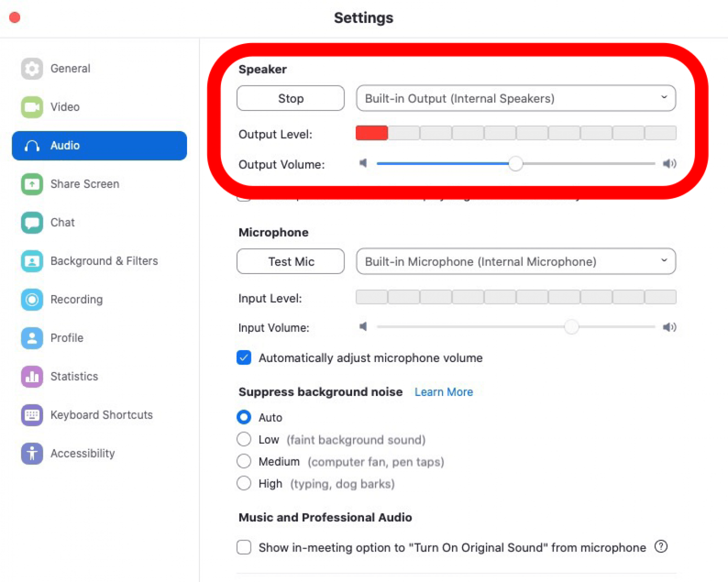The height and width of the screenshot is (582, 728).
Task: Open the Accessibility icon
Action: click(32, 453)
